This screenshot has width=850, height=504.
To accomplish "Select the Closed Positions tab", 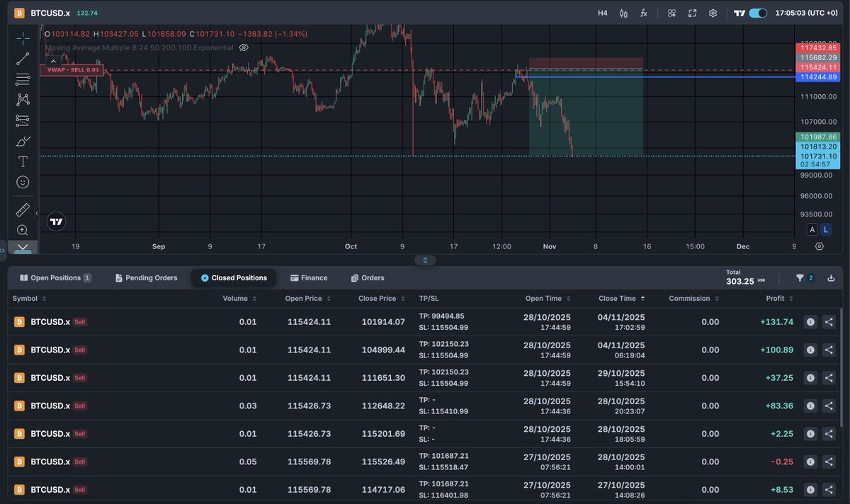I will (x=234, y=278).
